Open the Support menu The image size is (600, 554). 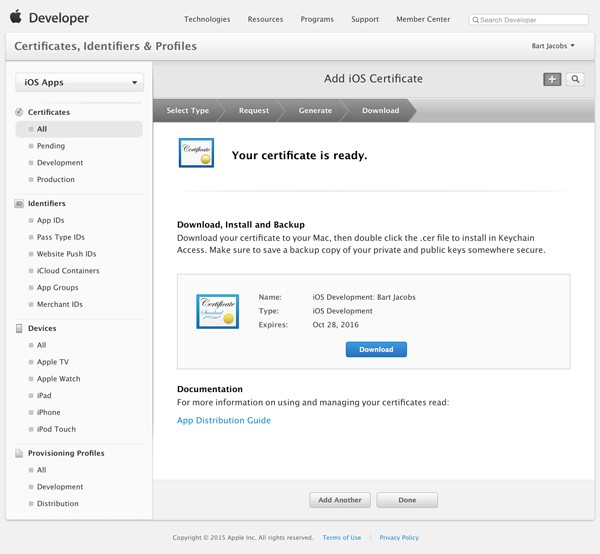(365, 19)
